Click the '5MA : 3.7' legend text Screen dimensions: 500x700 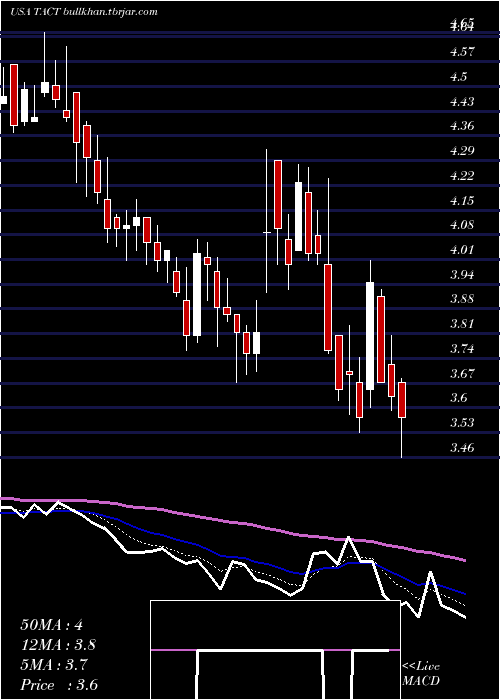click(54, 665)
